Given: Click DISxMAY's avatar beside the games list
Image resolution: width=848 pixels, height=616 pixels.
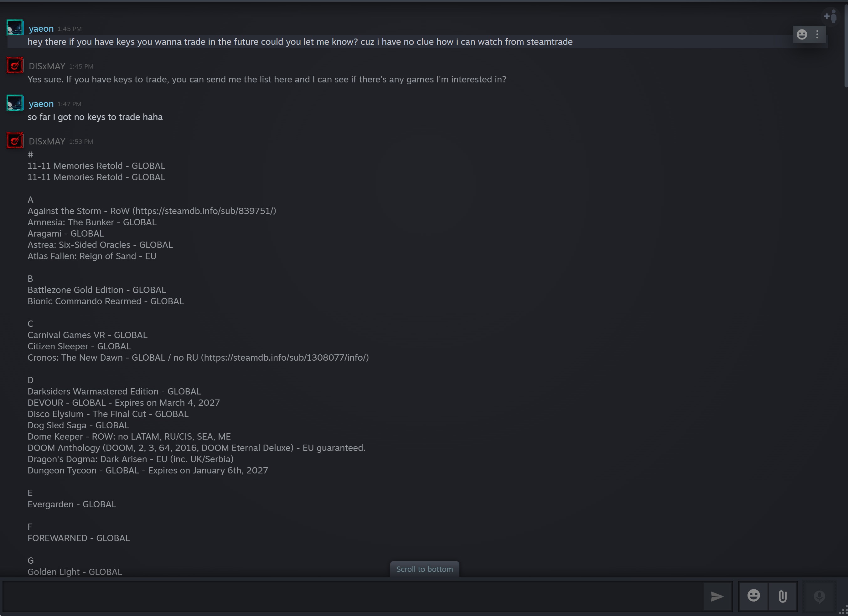Looking at the screenshot, I should tap(15, 141).
